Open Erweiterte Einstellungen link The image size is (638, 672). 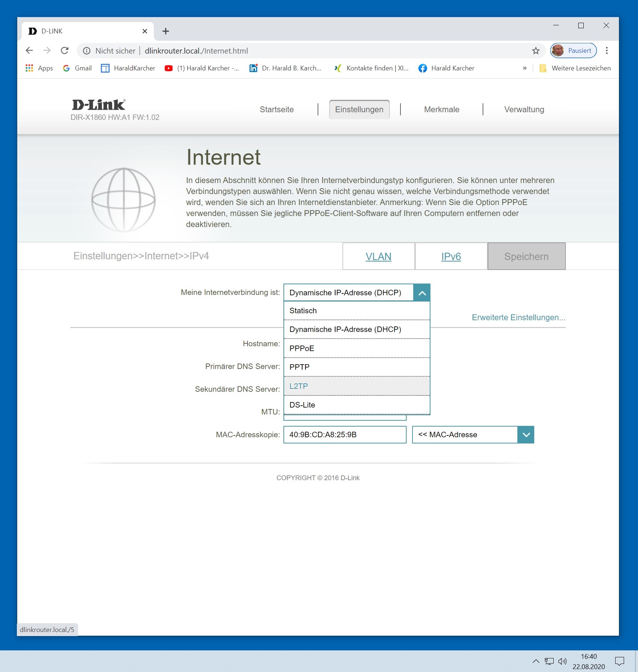tap(518, 318)
